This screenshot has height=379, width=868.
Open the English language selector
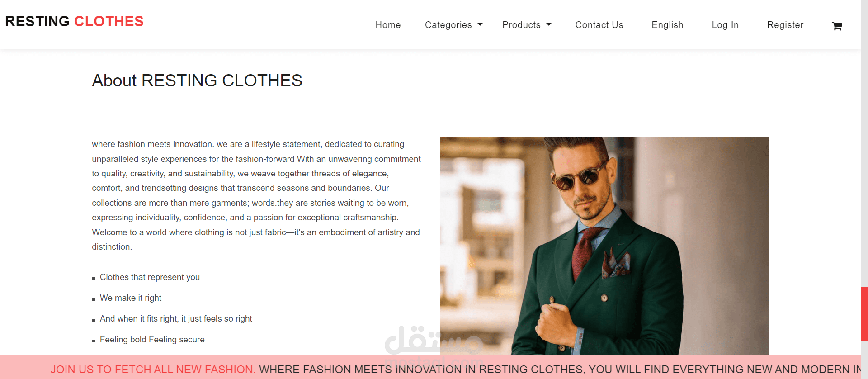point(667,25)
